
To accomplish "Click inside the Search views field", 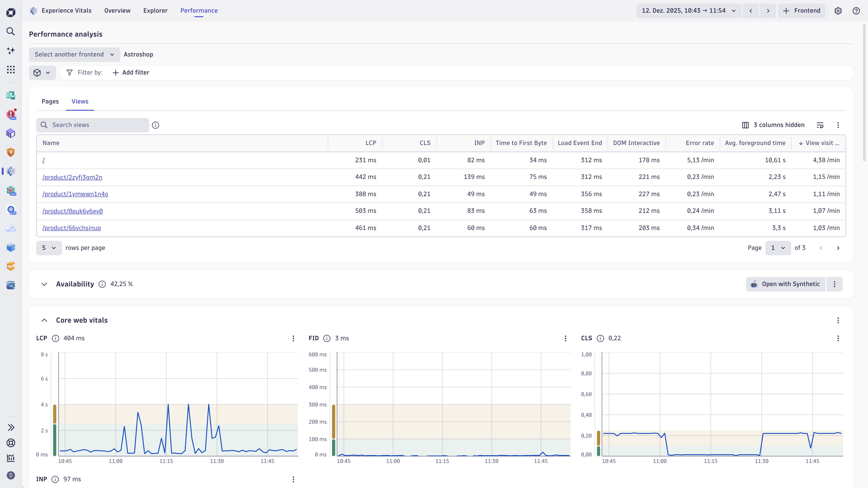I will pyautogui.click(x=93, y=125).
